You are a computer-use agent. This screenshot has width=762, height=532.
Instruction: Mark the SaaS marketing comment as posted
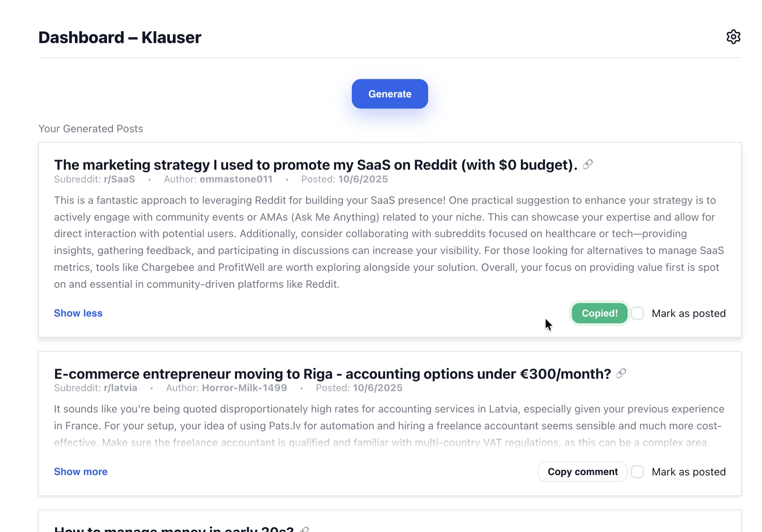pos(637,313)
